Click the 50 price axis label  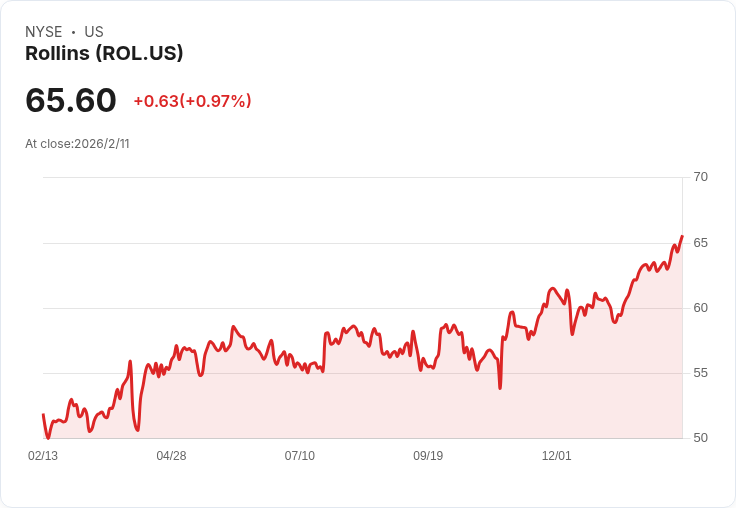click(700, 438)
